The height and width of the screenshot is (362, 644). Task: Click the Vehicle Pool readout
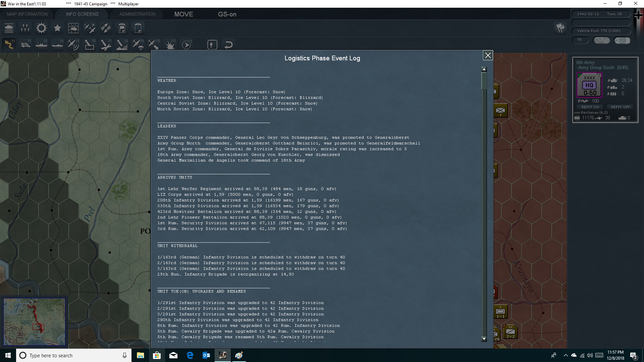tap(601, 31)
